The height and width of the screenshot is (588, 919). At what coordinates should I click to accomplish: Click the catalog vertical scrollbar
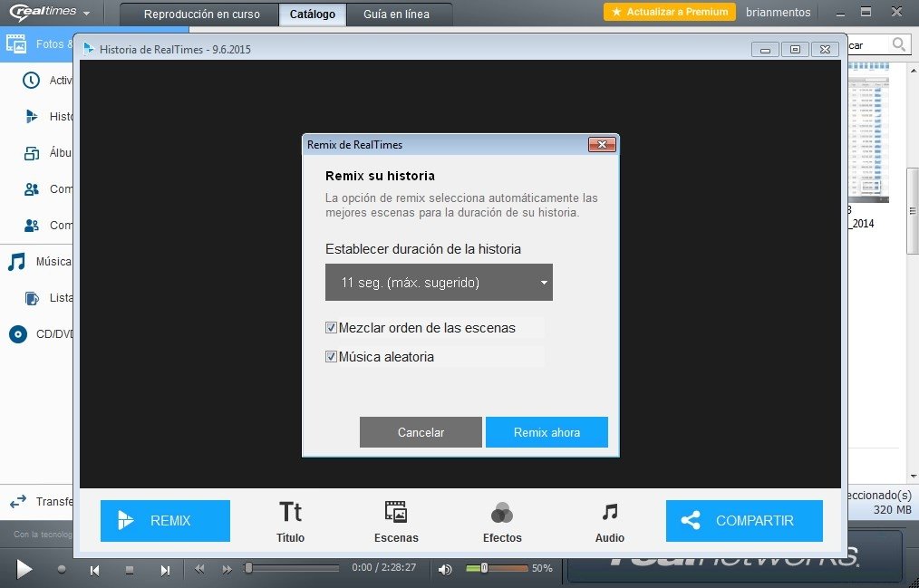[x=914, y=211]
